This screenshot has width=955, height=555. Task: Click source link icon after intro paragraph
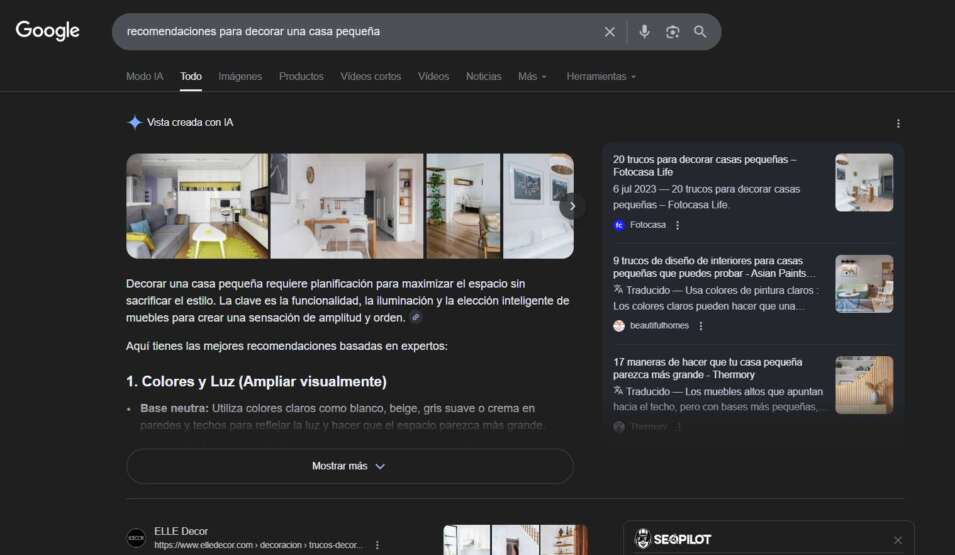pos(416,317)
